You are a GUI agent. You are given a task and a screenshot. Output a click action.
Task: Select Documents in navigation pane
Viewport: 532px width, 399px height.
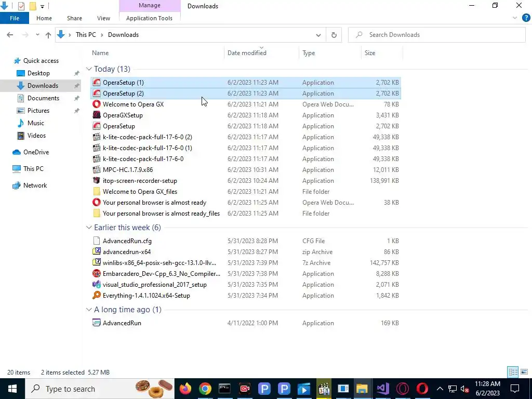tap(43, 98)
